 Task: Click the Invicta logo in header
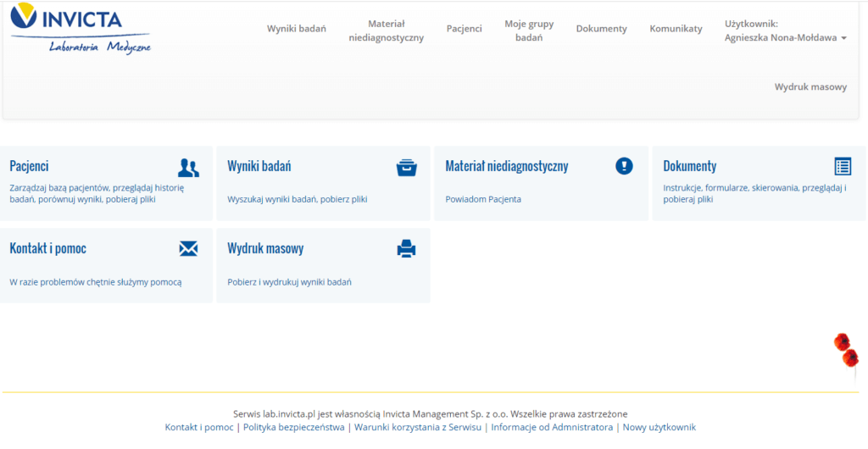pyautogui.click(x=81, y=28)
